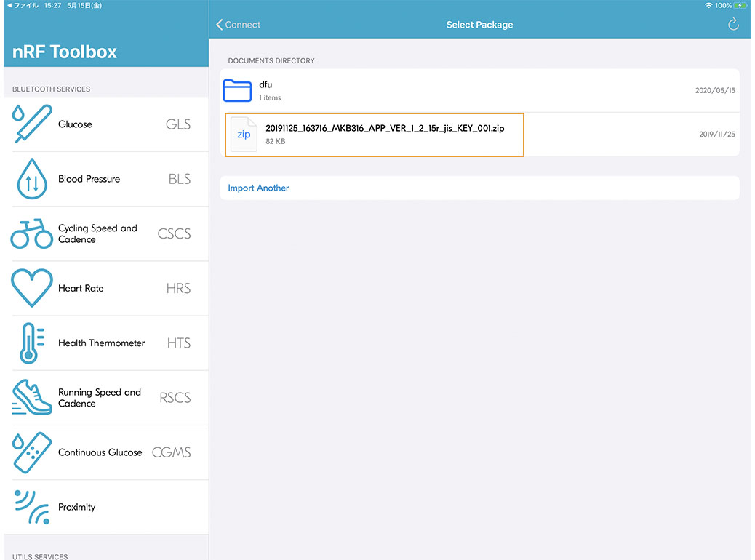This screenshot has width=755, height=560.
Task: Return to the Files app via status bar
Action: (22, 5)
